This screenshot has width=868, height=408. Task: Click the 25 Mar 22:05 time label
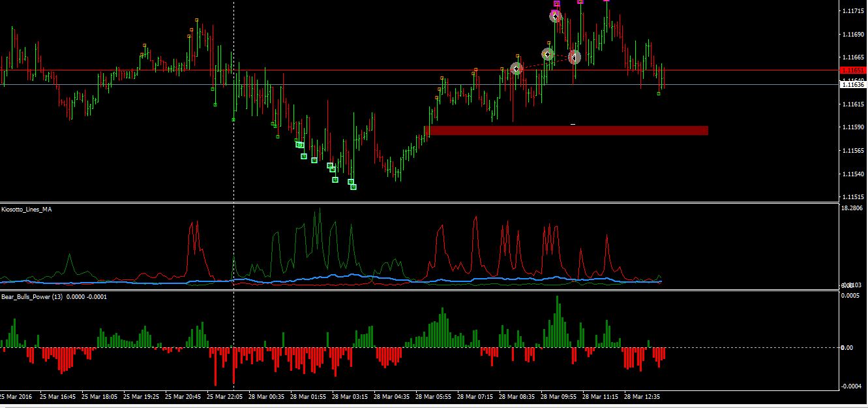tap(224, 396)
